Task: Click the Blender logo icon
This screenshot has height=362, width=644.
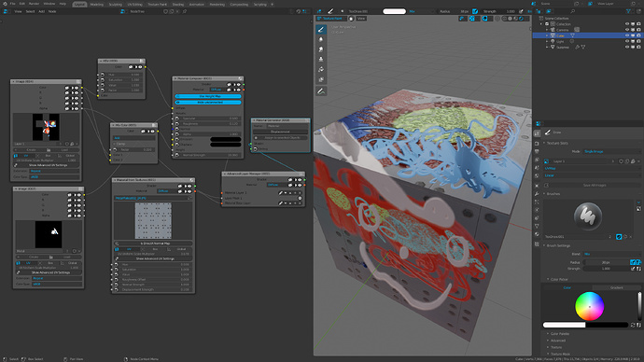Action: pos(4,4)
